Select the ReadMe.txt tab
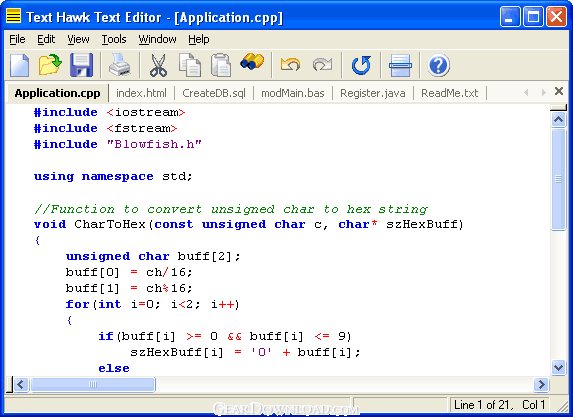573x417 pixels. coord(449,93)
